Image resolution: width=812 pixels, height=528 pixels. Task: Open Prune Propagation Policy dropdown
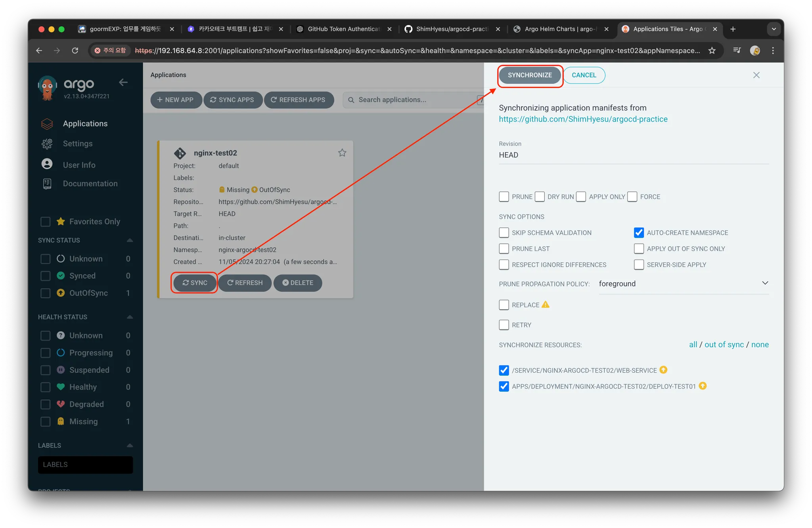coord(684,284)
